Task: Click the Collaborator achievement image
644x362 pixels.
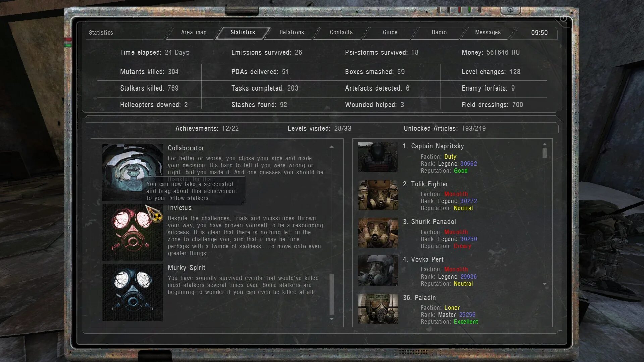Action: pos(132,172)
